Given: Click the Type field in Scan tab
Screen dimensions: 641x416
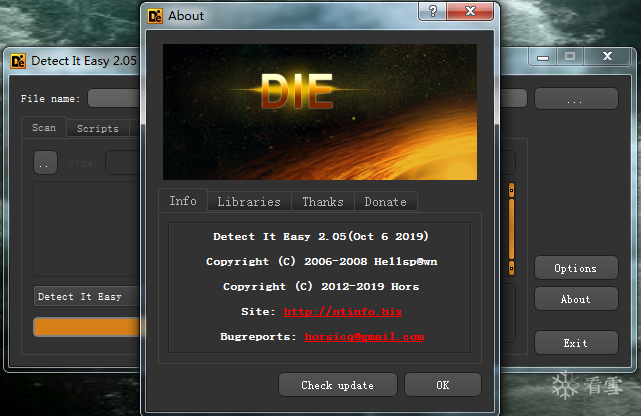Looking at the screenshot, I should 123,163.
